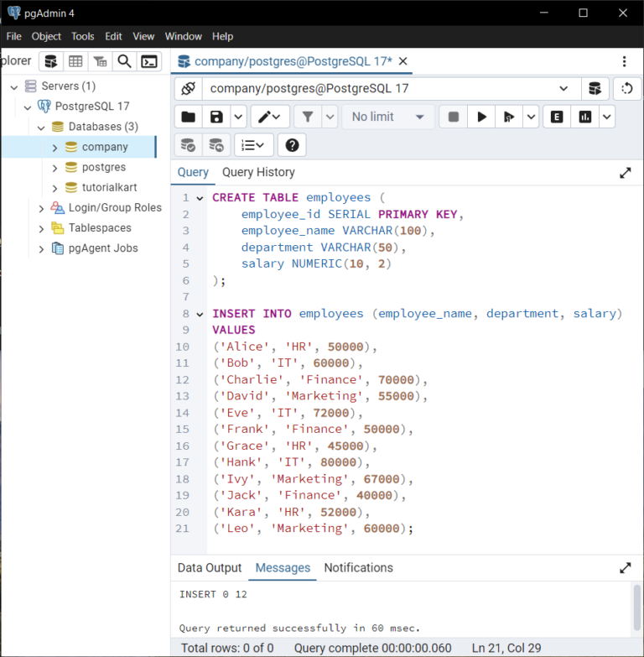Click the Rollback transaction icon
The image size is (644, 657).
pos(216,145)
